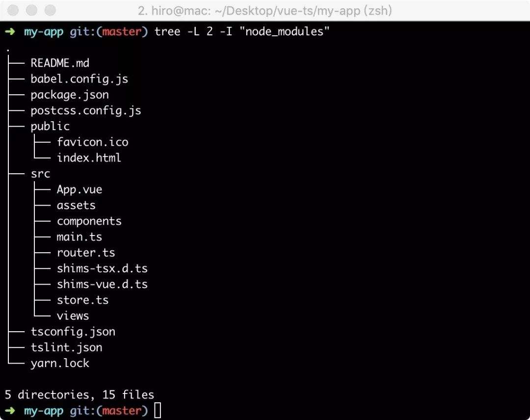Click the green prompt arrow on first line
This screenshot has width=530, height=420.
(10, 31)
